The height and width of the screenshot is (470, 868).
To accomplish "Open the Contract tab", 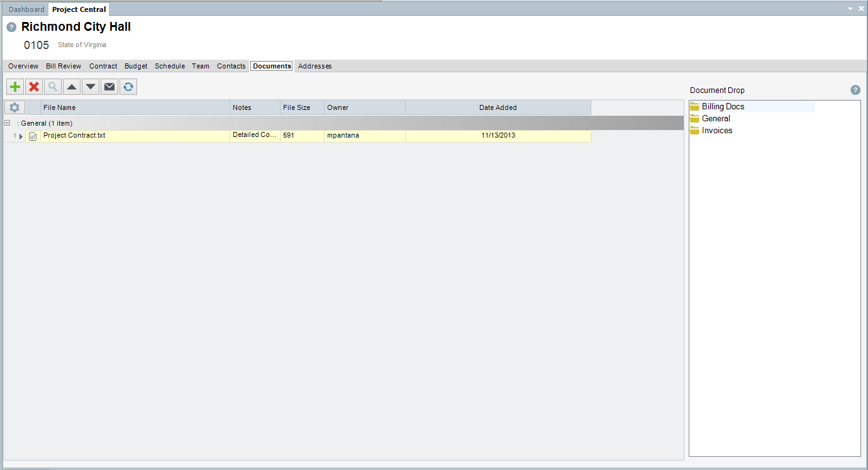I will click(103, 66).
